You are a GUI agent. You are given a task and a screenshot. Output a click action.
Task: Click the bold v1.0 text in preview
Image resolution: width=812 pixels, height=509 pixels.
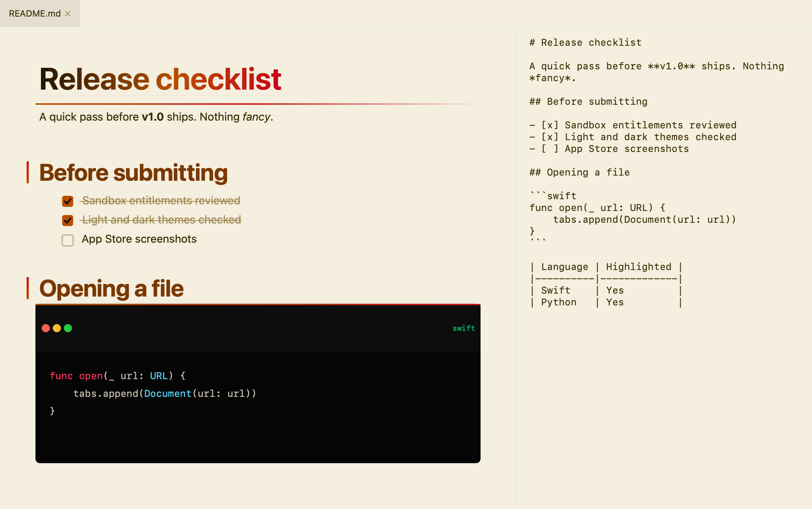[153, 117]
